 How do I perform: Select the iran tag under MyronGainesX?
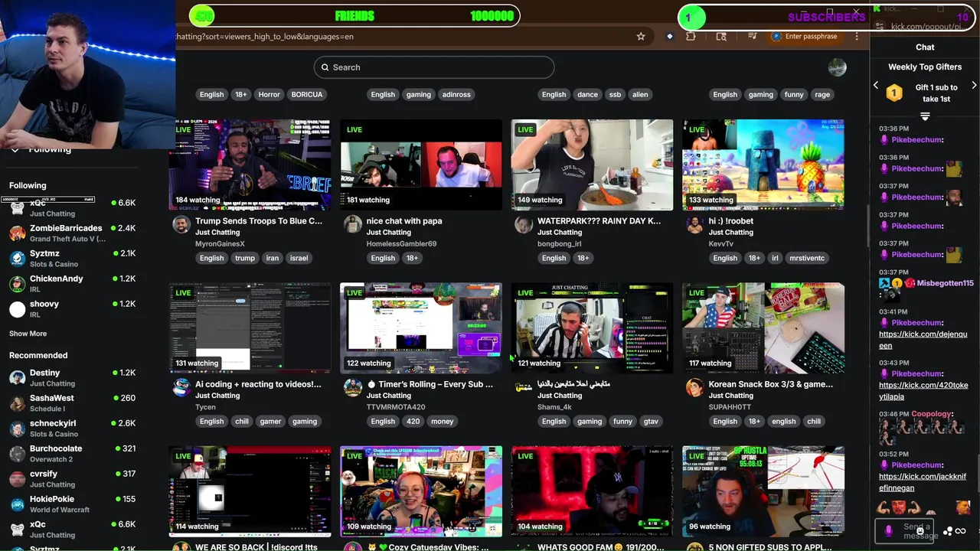(272, 258)
